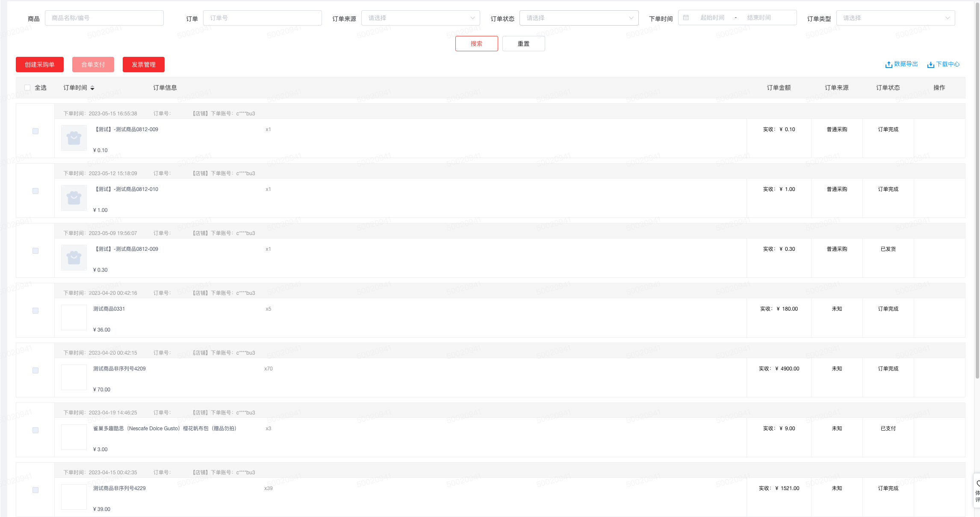Sort by the 订单时间 column header

point(75,88)
